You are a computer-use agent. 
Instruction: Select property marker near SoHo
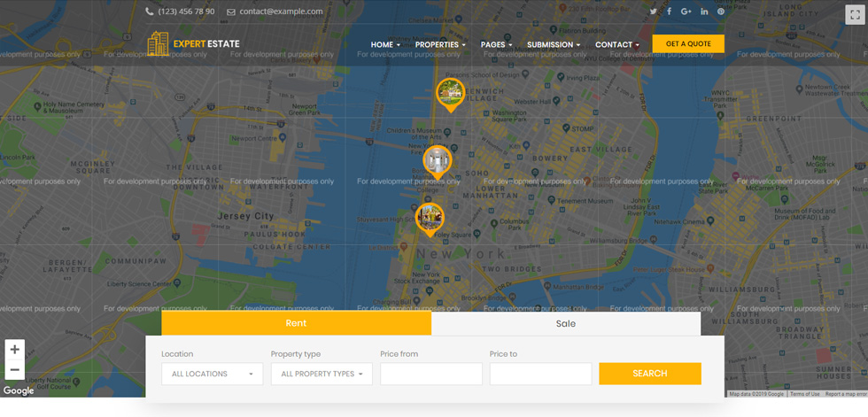[438, 163]
